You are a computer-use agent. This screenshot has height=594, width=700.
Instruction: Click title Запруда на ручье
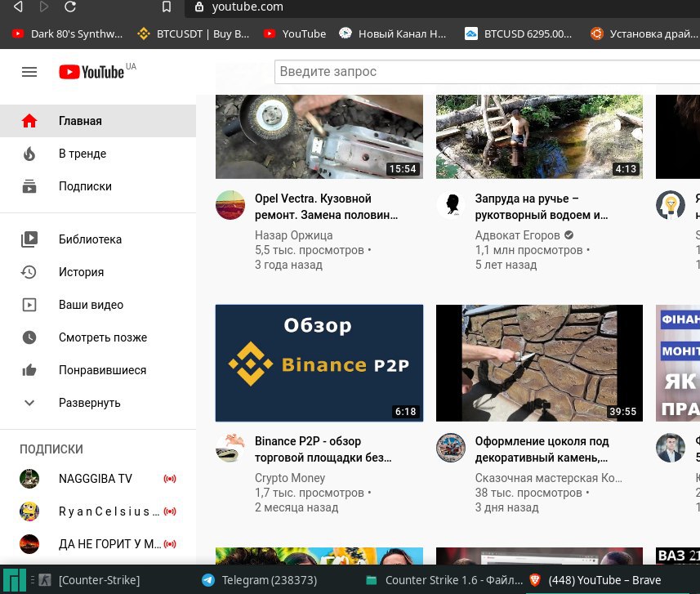click(542, 207)
